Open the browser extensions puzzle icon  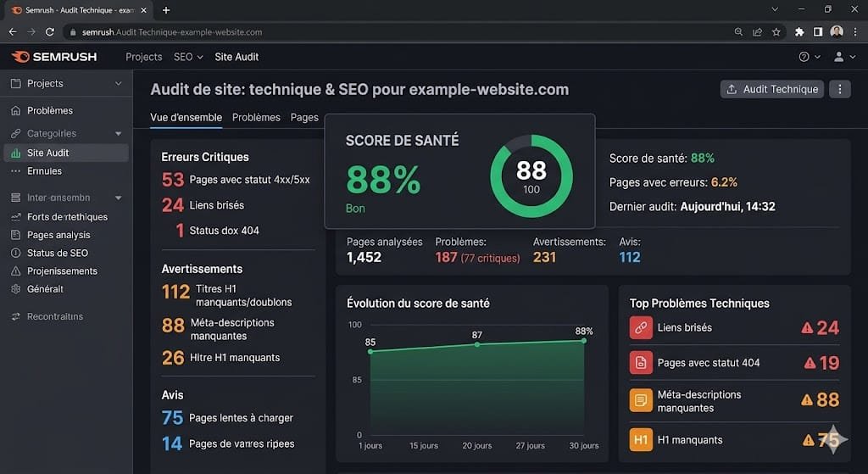[x=798, y=32]
